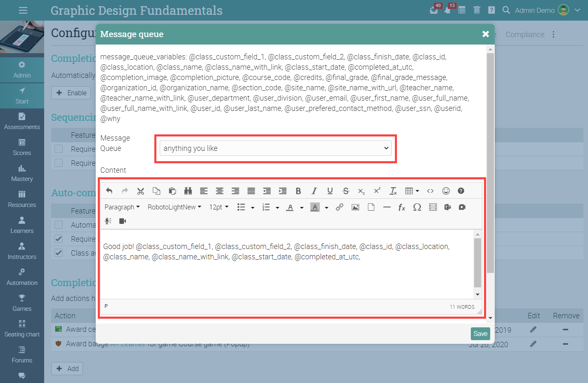This screenshot has width=588, height=383.
Task: Clear formatting icon in toolbar
Action: tap(393, 191)
